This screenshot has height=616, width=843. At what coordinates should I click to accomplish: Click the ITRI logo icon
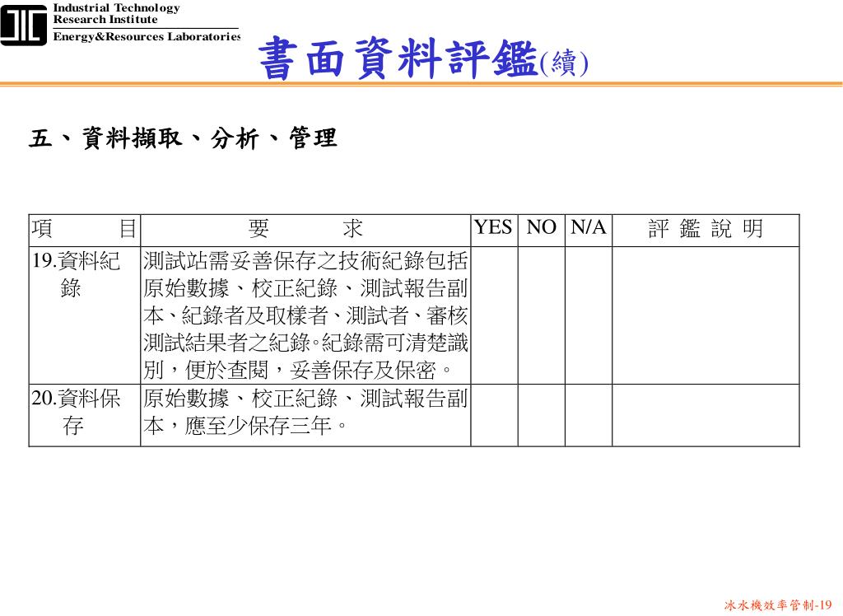click(x=24, y=25)
